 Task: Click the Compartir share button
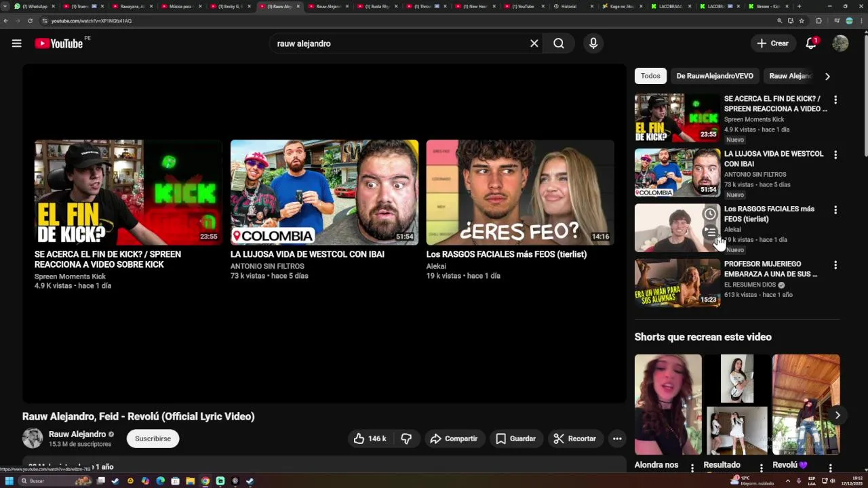(454, 439)
